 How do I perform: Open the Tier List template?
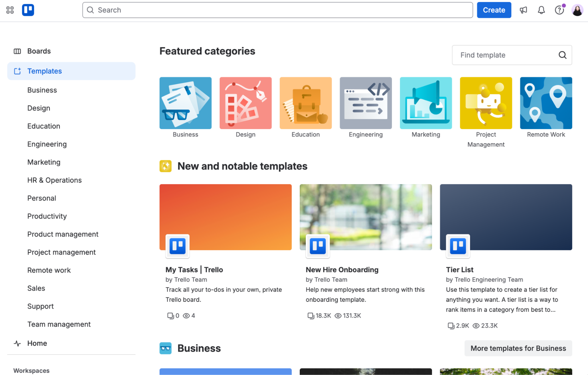click(x=459, y=269)
